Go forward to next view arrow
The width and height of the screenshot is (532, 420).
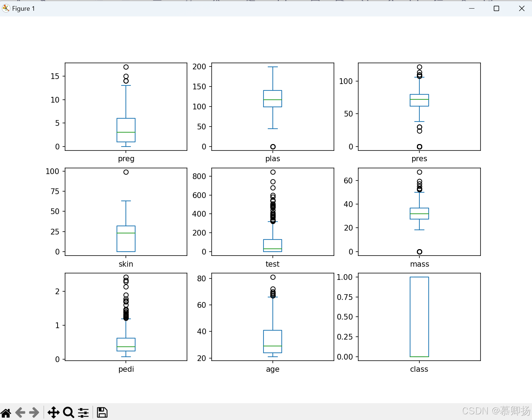34,412
